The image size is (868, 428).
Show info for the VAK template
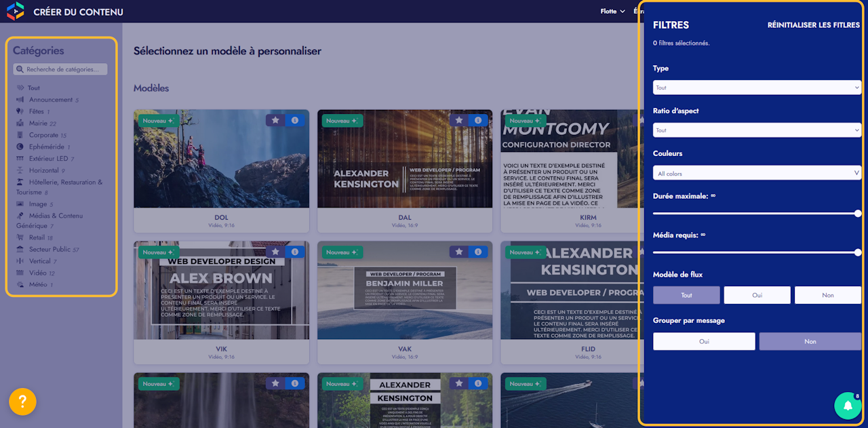tap(479, 252)
